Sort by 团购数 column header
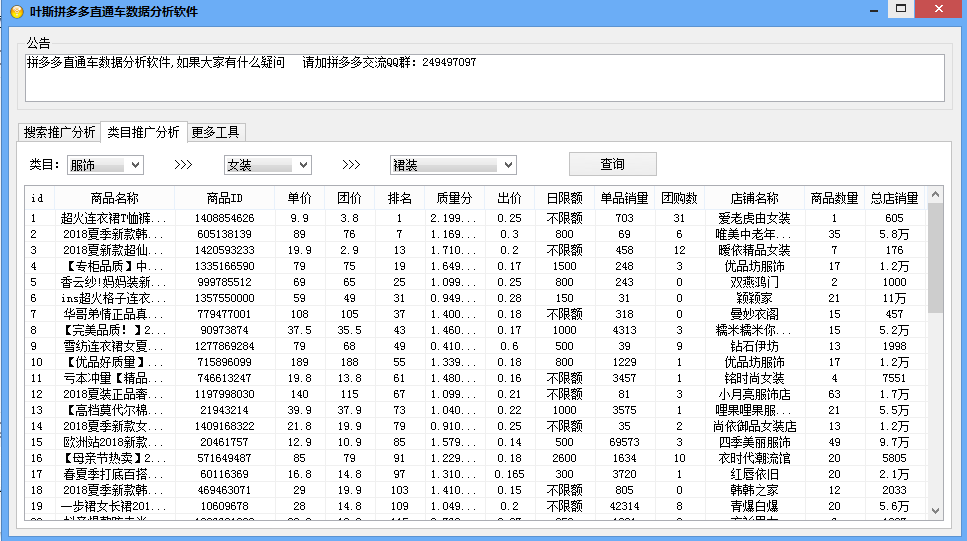The width and height of the screenshot is (967, 541). pyautogui.click(x=679, y=198)
